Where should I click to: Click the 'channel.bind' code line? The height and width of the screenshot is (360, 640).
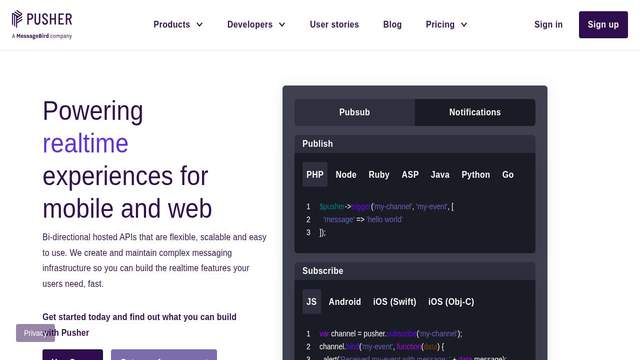tap(381, 347)
